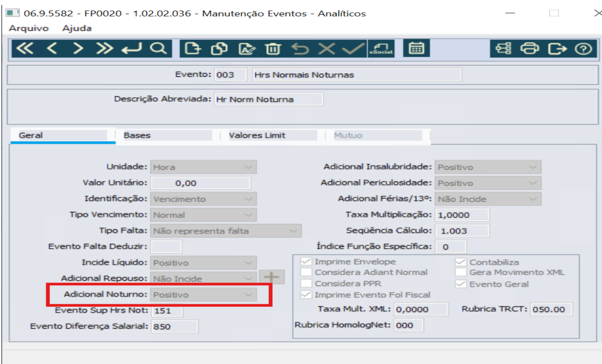602x364 pixels.
Task: Open the Identificação dropdown
Action: [x=203, y=199]
